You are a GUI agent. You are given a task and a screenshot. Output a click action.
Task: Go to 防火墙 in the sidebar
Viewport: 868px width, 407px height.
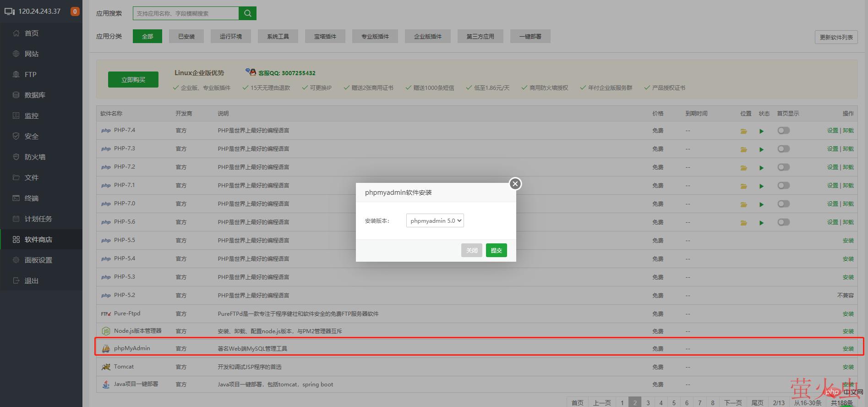click(35, 157)
